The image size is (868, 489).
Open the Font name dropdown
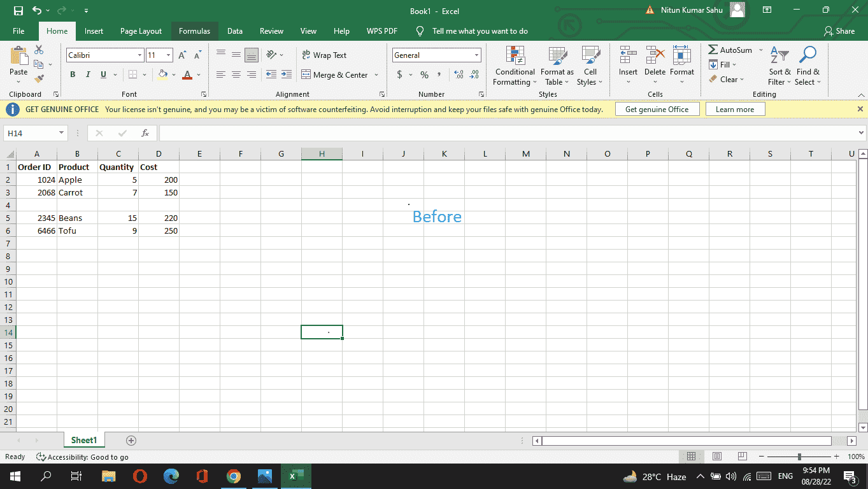[140, 55]
